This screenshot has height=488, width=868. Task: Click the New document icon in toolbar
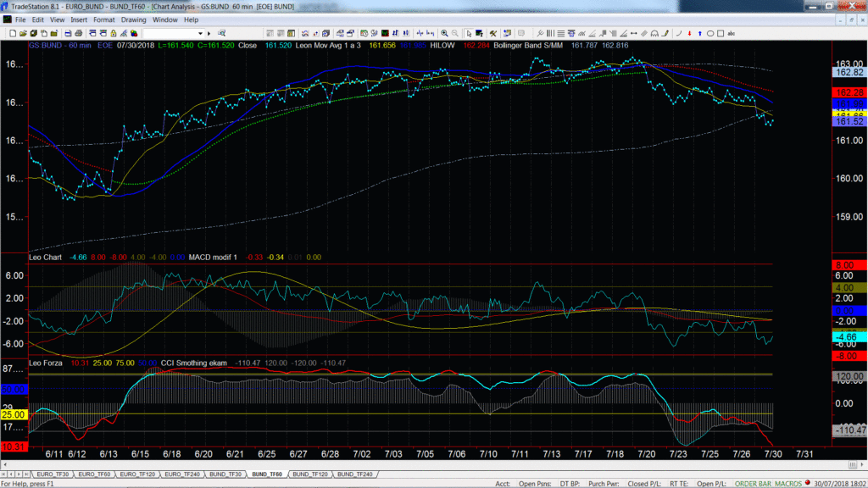12,33
